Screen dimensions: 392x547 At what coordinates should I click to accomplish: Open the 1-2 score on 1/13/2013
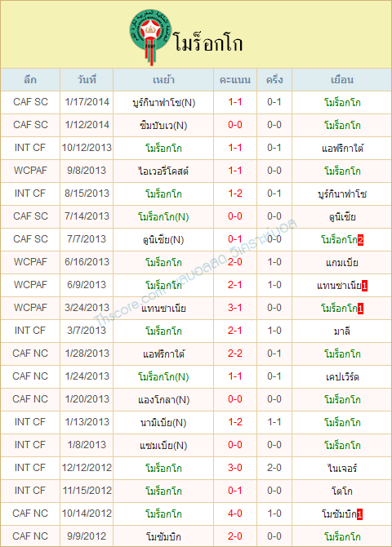(235, 422)
